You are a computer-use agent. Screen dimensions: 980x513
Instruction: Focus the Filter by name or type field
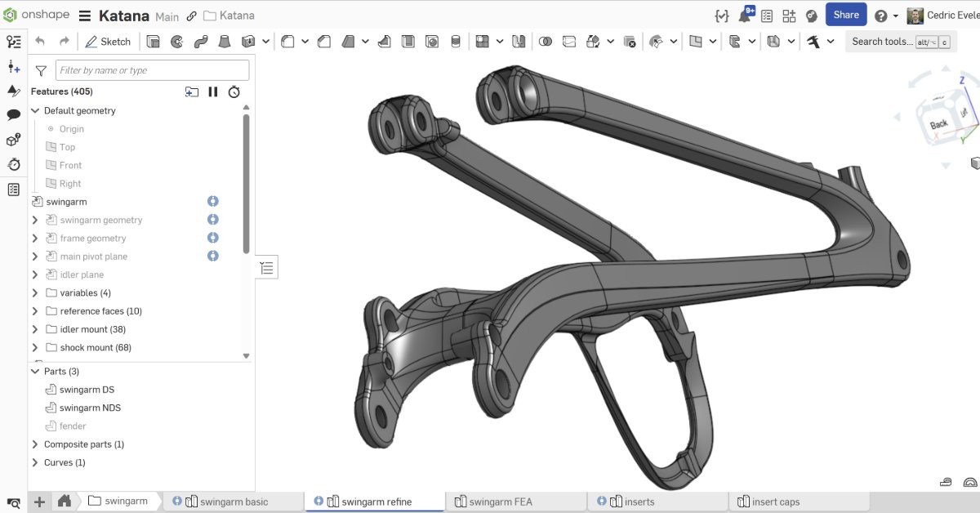(152, 70)
